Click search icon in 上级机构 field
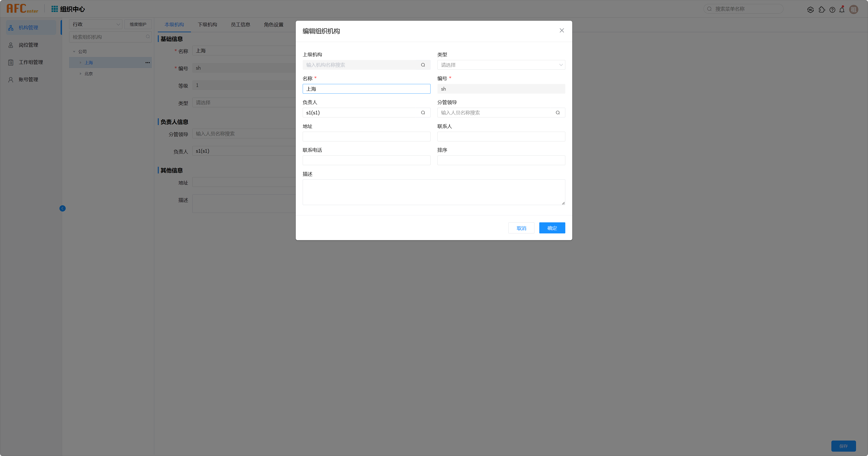Screen dimensions: 868x456 pos(423,65)
